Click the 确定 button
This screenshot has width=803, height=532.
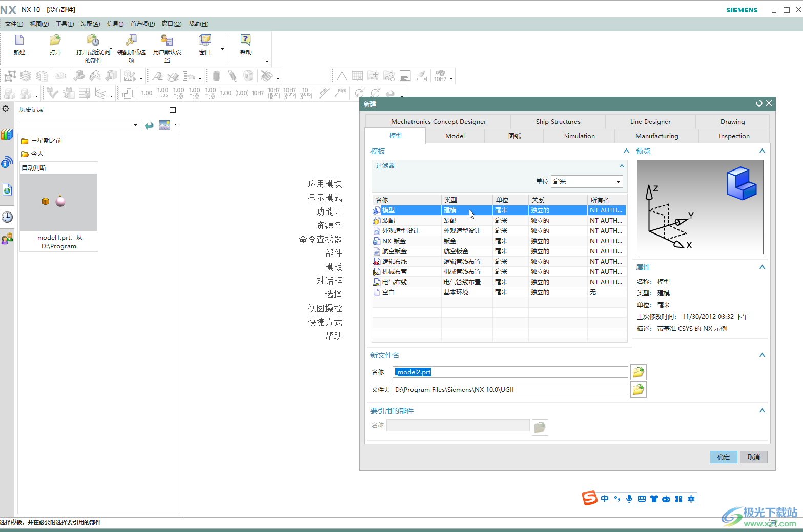(723, 457)
